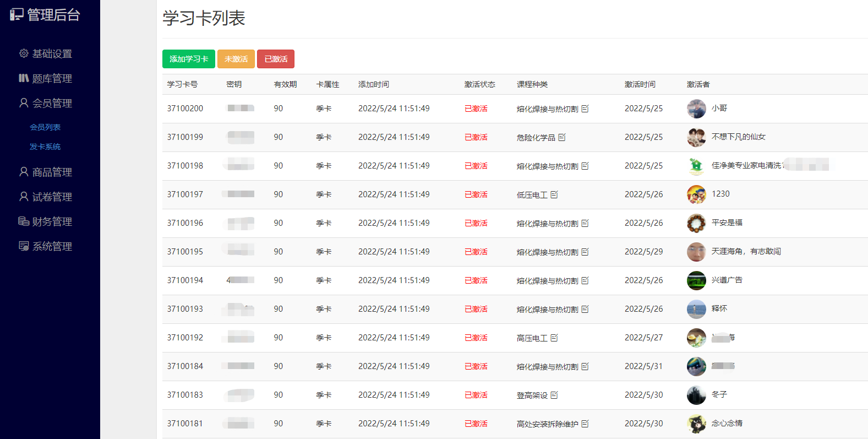Click the edit icon beside 低压电工 course
The width and height of the screenshot is (868, 439).
tap(554, 194)
